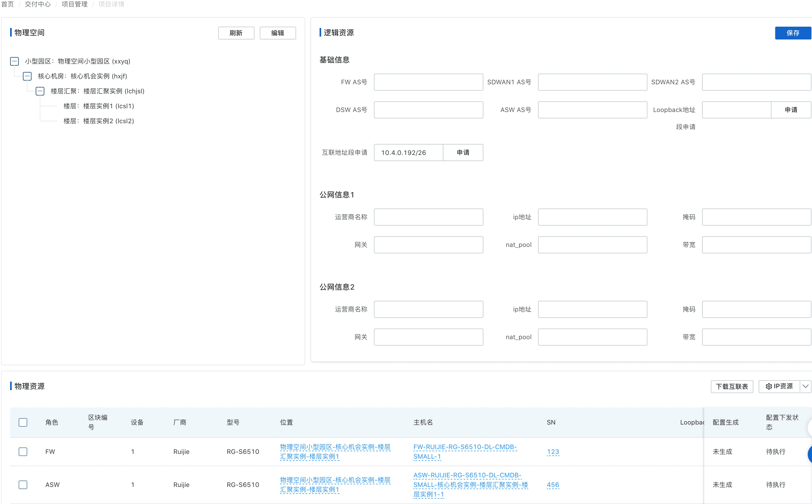This screenshot has width=812, height=504.
Task: Open SN link 123
Action: pos(553,452)
